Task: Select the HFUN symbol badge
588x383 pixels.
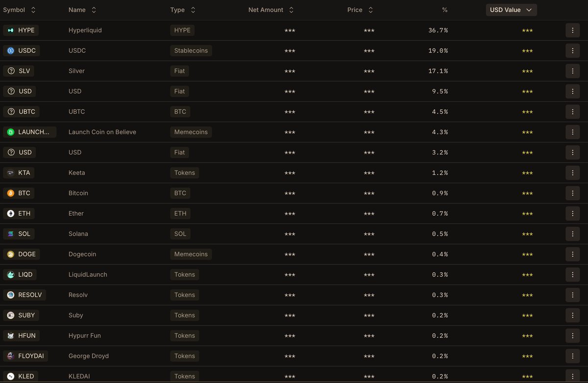Action: pos(22,335)
